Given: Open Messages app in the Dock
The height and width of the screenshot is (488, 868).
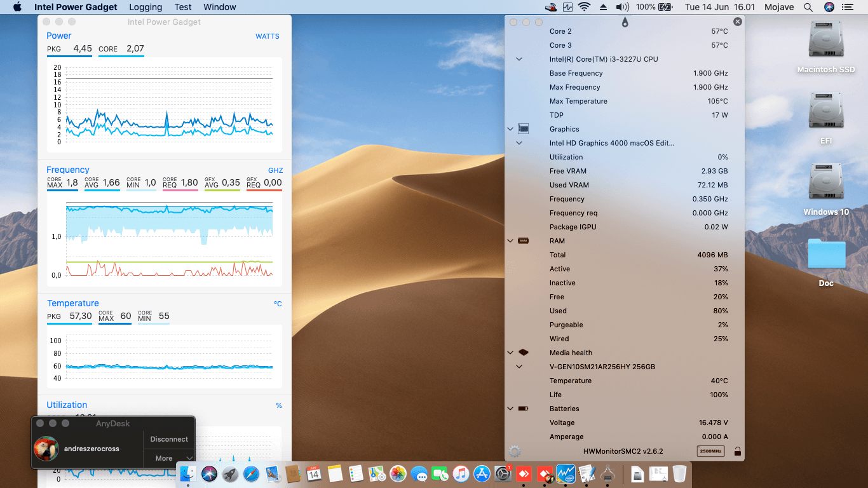Looking at the screenshot, I should [x=419, y=473].
